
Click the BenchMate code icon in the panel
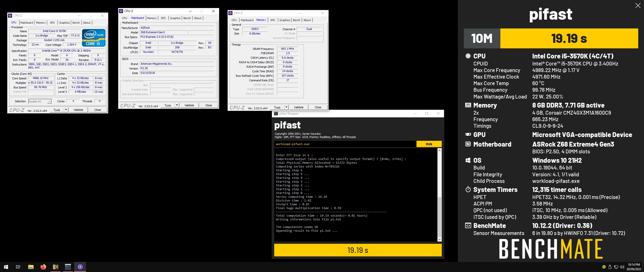click(x=468, y=225)
